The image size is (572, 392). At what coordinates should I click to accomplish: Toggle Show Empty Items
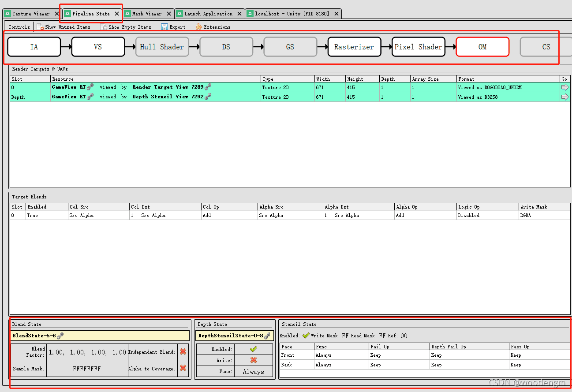click(x=126, y=27)
